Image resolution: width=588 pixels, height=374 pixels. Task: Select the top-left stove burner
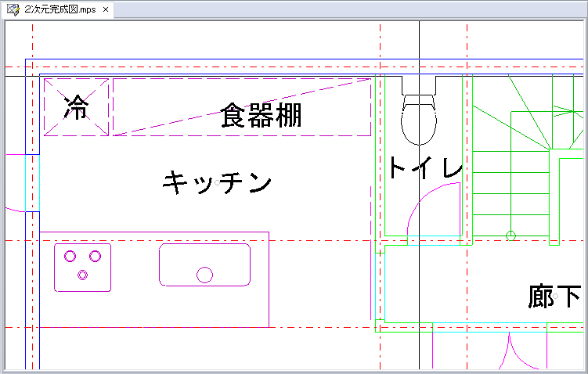(x=70, y=256)
